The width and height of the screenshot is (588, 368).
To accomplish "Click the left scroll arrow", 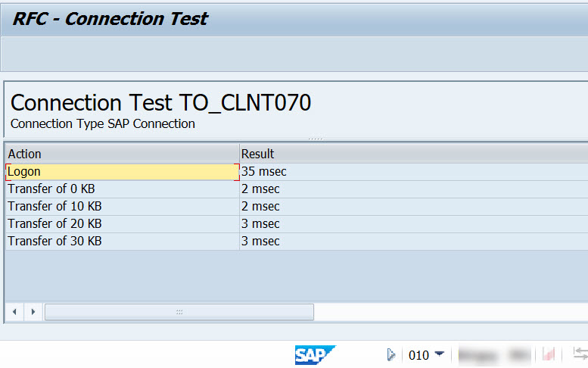I will point(14,311).
